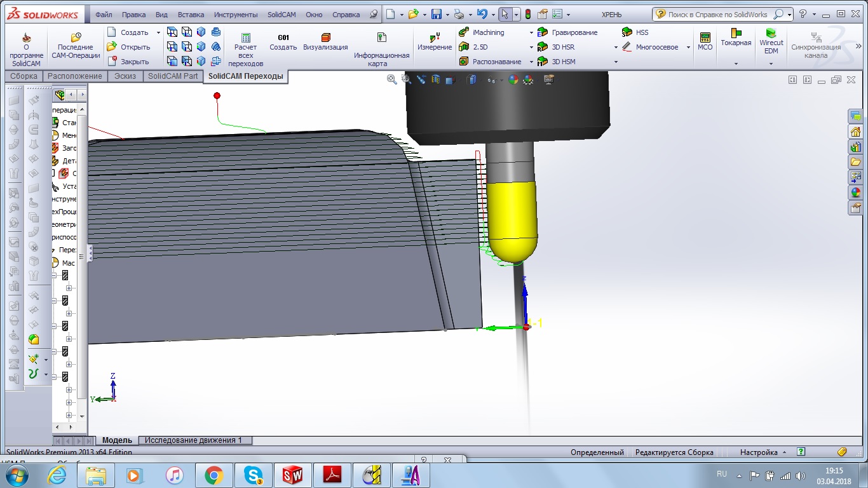Click Редактируется Сборка status text
The height and width of the screenshot is (488, 868).
pos(674,452)
